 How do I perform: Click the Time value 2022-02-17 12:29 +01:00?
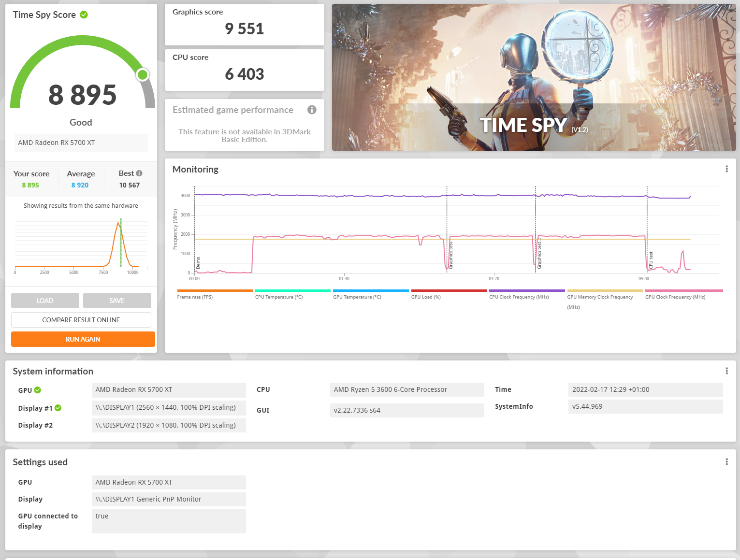[x=646, y=389]
